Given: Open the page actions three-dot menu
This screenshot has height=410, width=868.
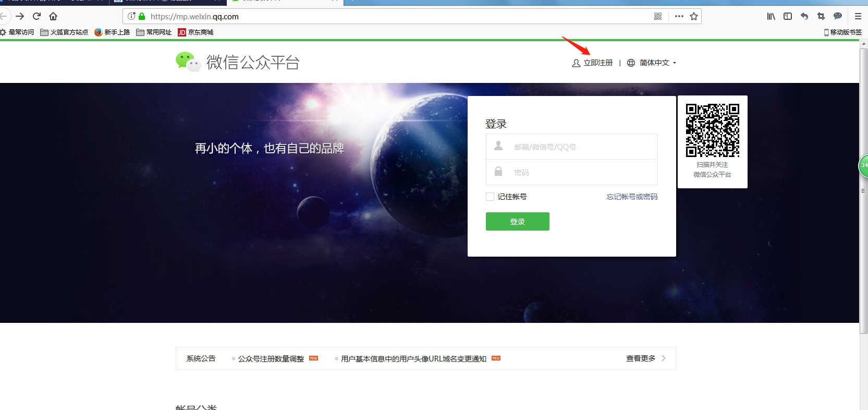Looking at the screenshot, I should [x=679, y=16].
